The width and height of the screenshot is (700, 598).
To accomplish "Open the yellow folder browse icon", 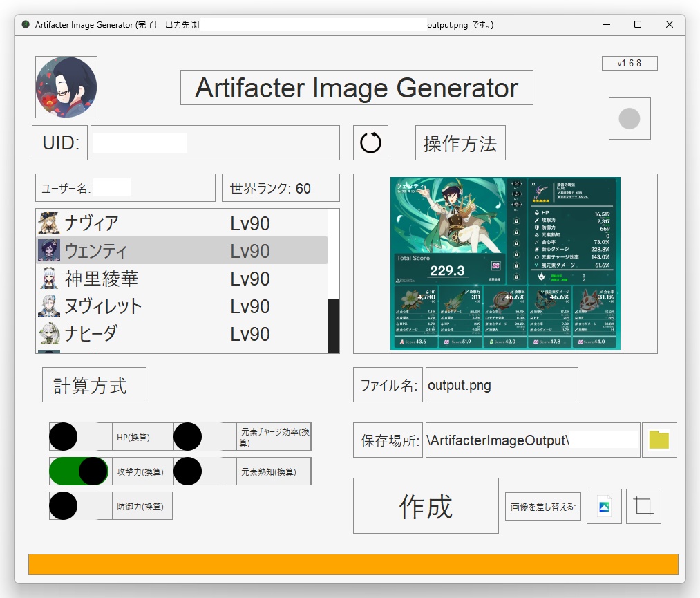I will [x=659, y=440].
